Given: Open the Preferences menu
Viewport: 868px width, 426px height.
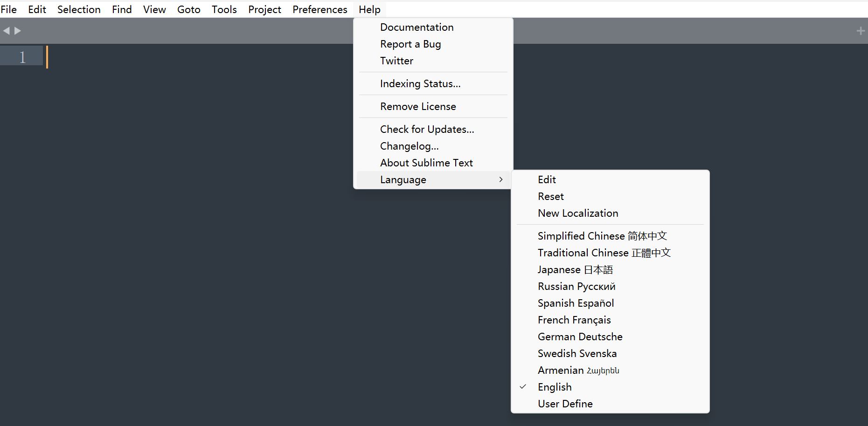Looking at the screenshot, I should pyautogui.click(x=320, y=9).
